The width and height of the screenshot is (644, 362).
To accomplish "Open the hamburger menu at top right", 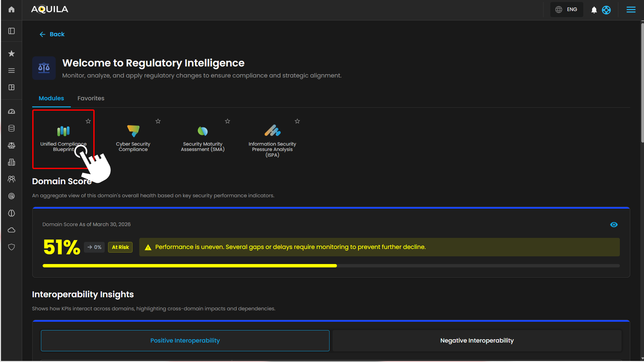I will pyautogui.click(x=631, y=10).
